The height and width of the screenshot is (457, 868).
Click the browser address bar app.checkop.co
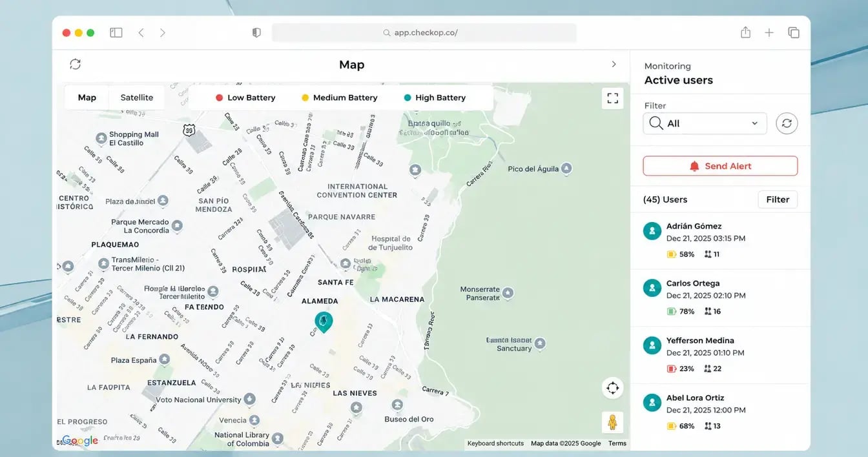coord(424,32)
